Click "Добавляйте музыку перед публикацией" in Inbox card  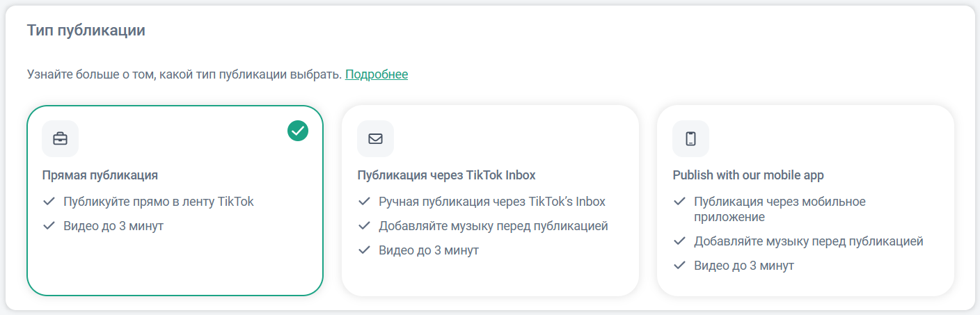(493, 226)
